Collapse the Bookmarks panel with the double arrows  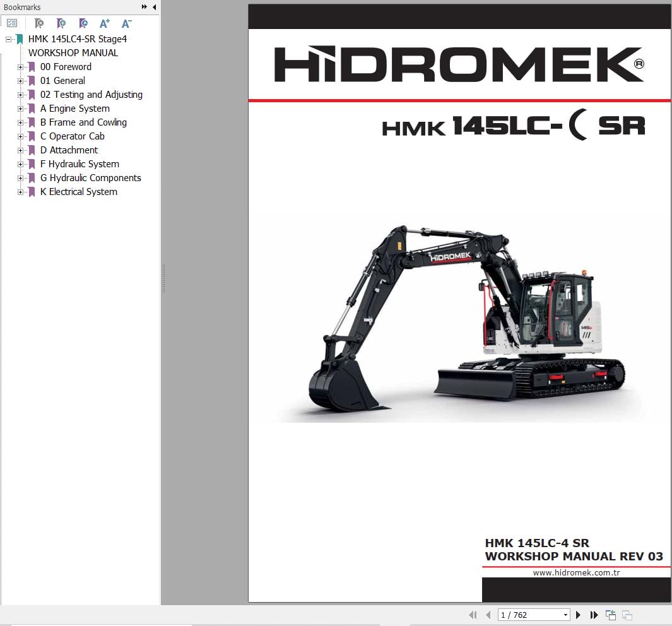144,7
